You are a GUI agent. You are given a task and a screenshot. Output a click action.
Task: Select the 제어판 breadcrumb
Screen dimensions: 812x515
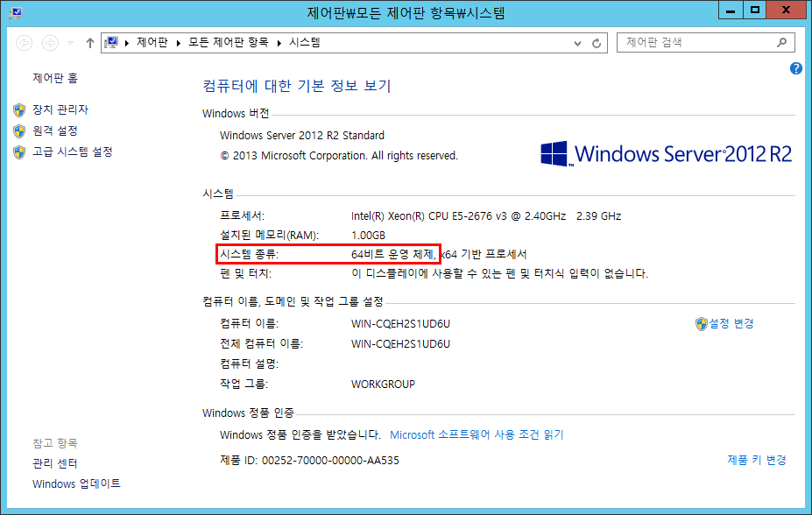152,42
